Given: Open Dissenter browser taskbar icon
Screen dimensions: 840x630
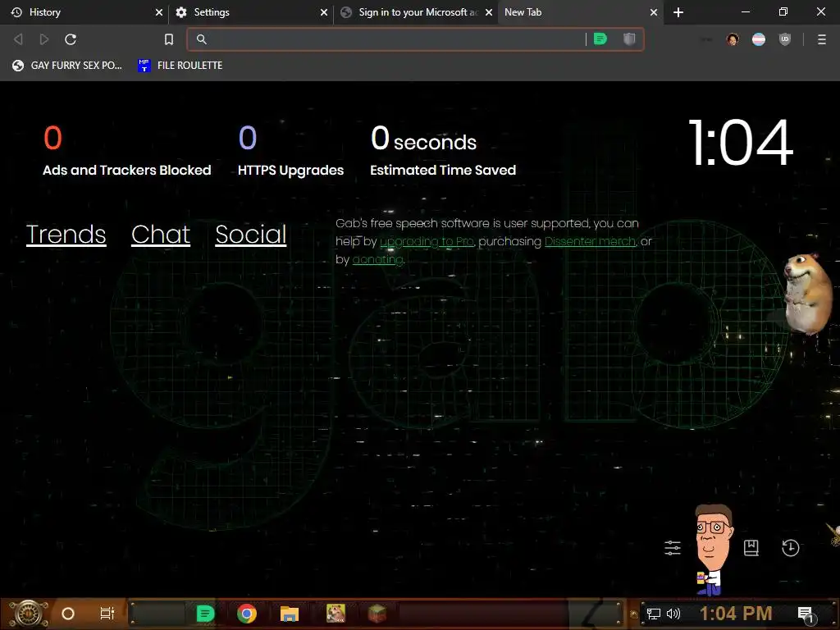Looking at the screenshot, I should [205, 614].
